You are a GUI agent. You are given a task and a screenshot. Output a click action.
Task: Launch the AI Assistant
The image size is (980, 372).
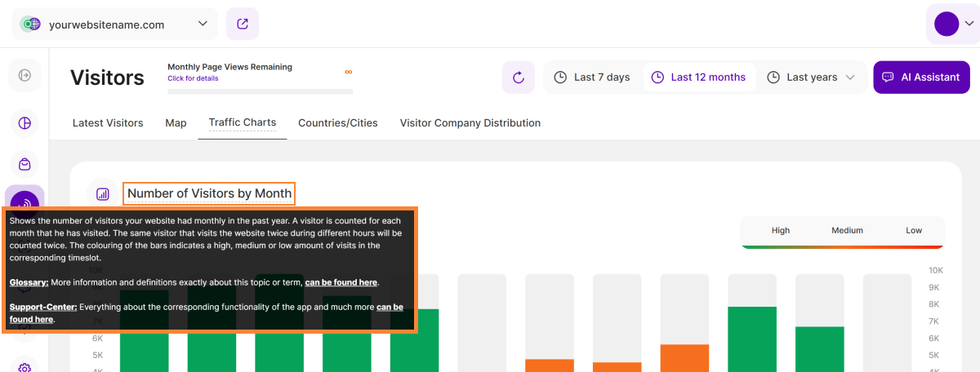[921, 77]
